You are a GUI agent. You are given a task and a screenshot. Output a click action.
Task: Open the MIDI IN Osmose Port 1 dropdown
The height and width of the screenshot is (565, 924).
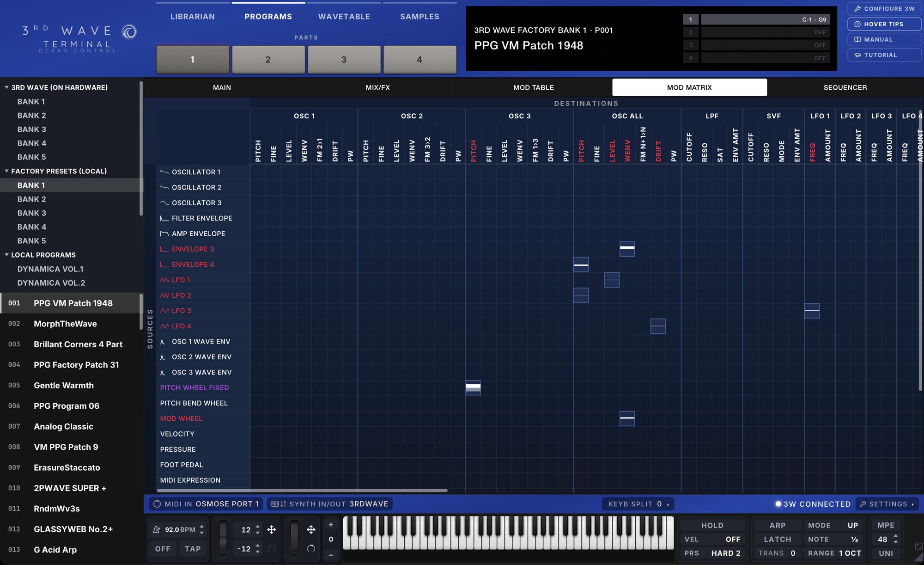click(206, 504)
